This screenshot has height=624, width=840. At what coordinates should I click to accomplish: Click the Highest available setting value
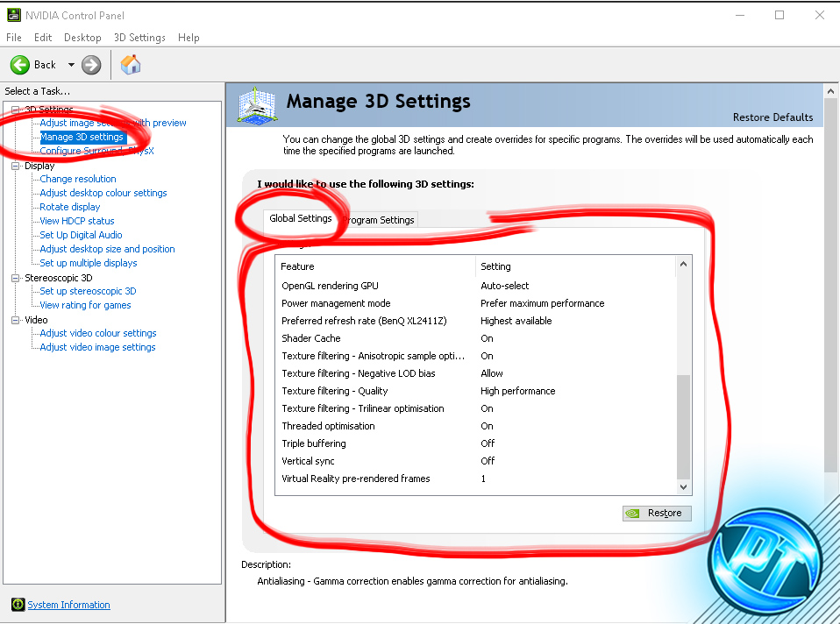pyautogui.click(x=516, y=321)
